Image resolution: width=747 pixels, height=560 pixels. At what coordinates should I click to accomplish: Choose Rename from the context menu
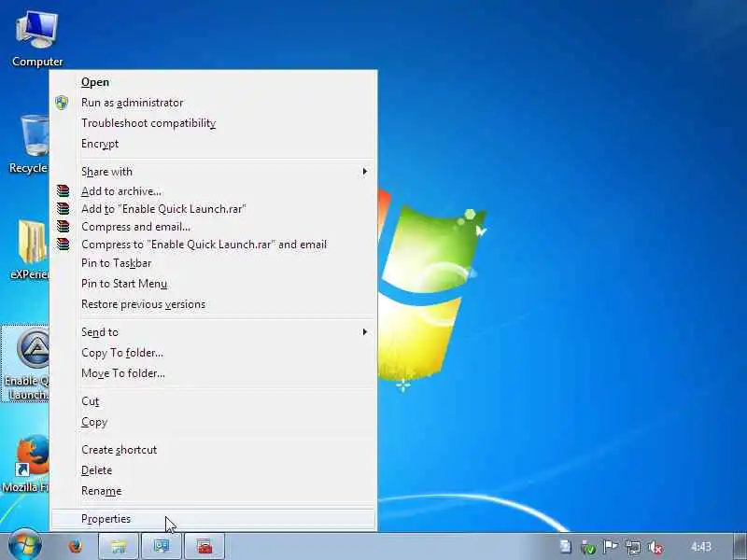tap(214, 491)
